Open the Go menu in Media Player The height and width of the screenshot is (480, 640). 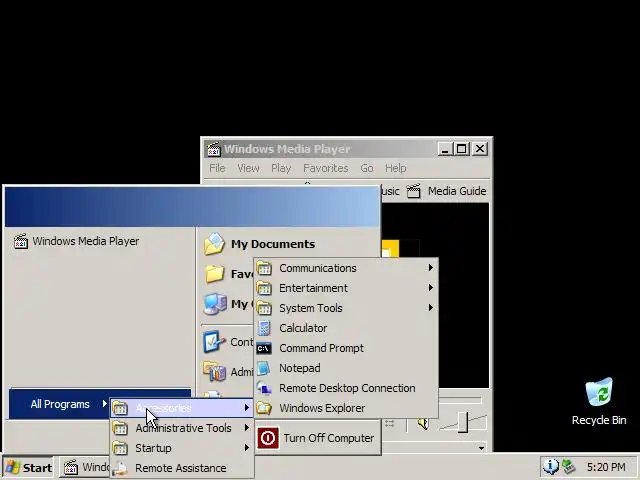[x=367, y=168]
